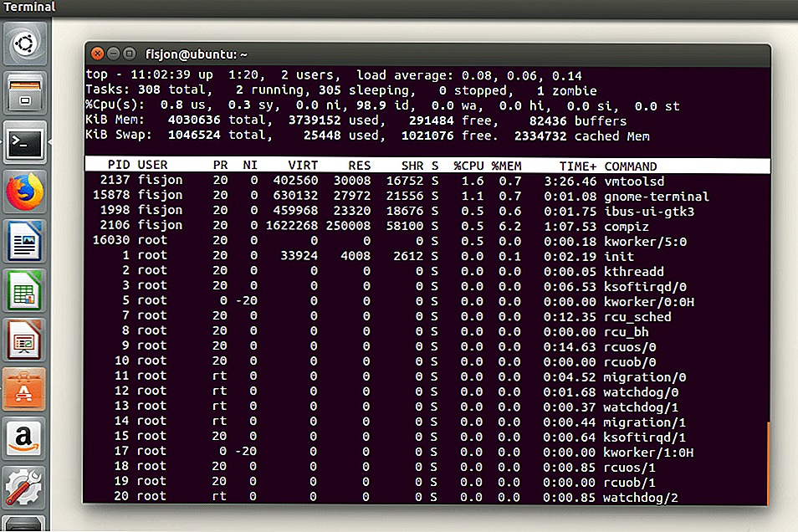Click the rcu_sched command entry

637,317
